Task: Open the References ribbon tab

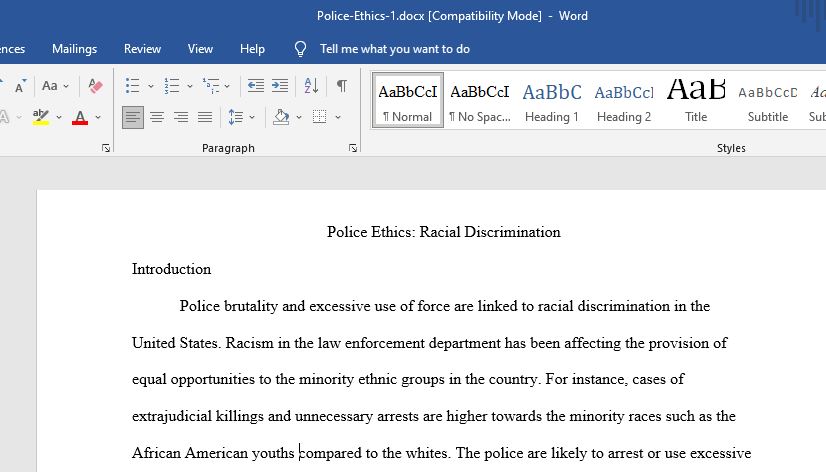Action: [x=12, y=49]
